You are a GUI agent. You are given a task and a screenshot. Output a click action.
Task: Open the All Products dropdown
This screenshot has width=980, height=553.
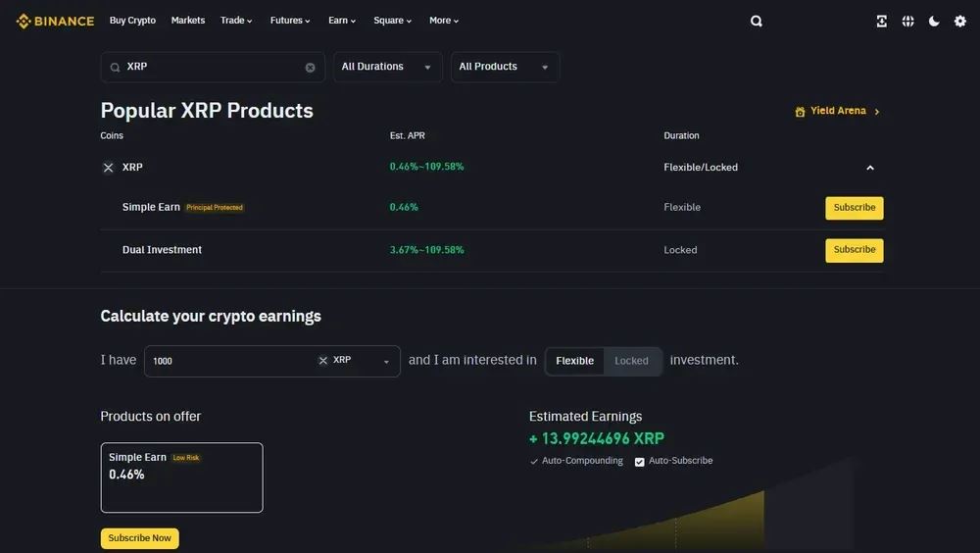tap(505, 67)
